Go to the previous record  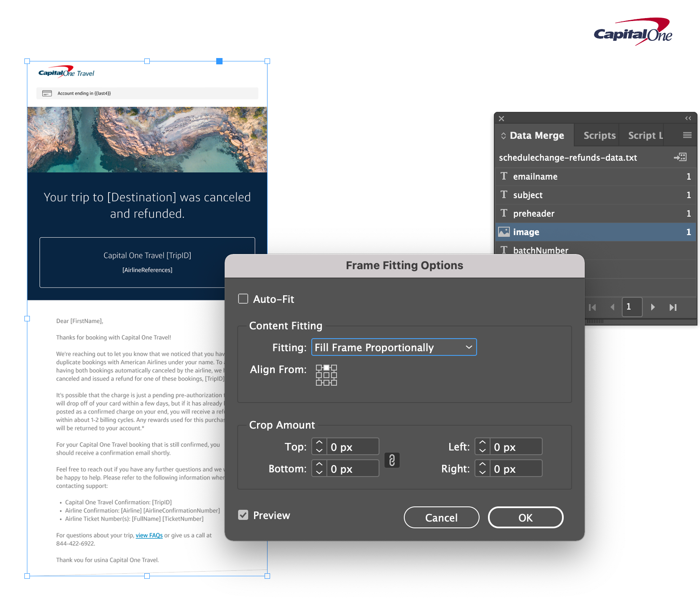pos(612,307)
